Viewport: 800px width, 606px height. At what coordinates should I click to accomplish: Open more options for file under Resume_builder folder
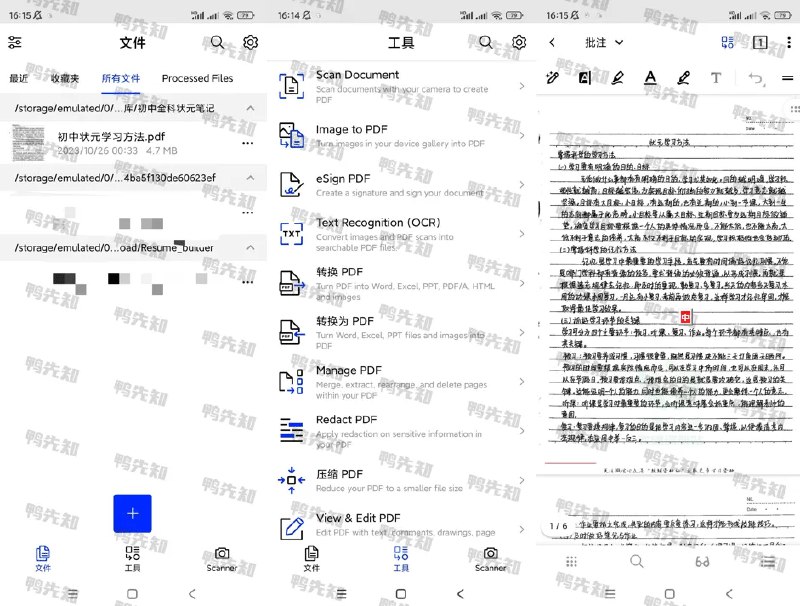[x=247, y=282]
